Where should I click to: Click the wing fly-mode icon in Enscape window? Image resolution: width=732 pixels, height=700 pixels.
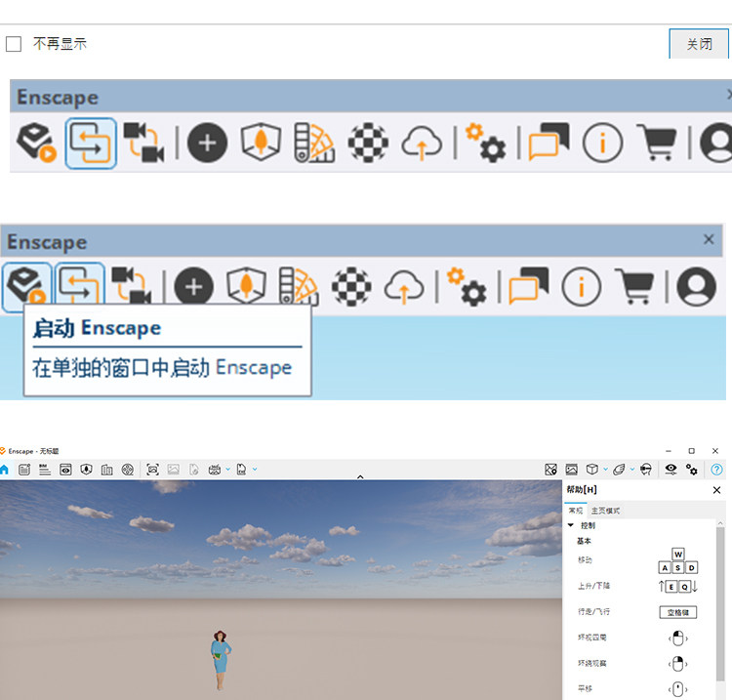pyautogui.click(x=619, y=470)
